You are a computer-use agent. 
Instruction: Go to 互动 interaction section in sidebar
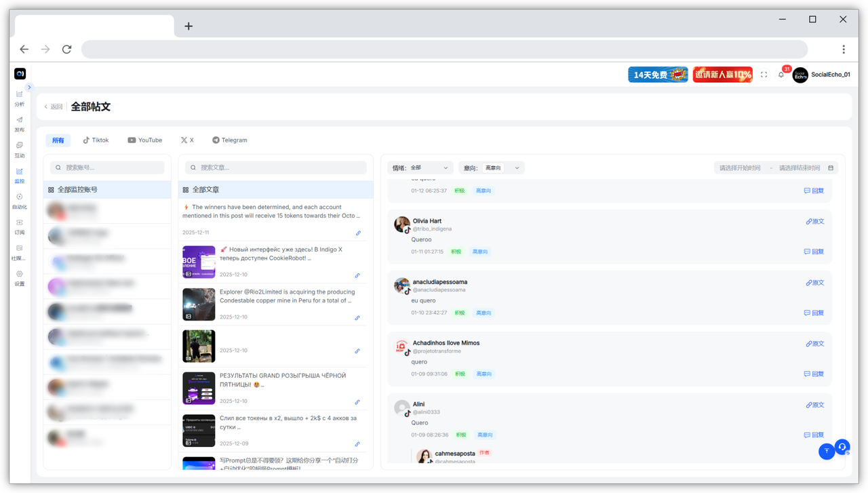[20, 149]
